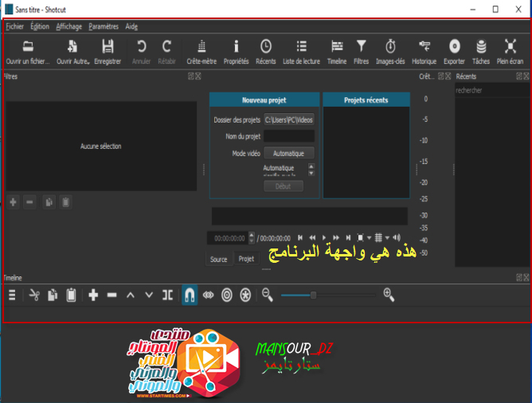Paste filters icon in Filtres panel
The image size is (532, 403).
tap(65, 202)
